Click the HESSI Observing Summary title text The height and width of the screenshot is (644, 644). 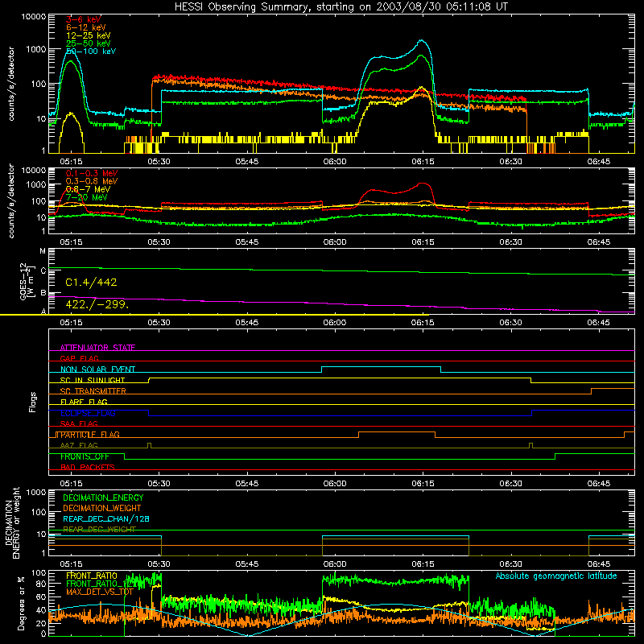341,7
